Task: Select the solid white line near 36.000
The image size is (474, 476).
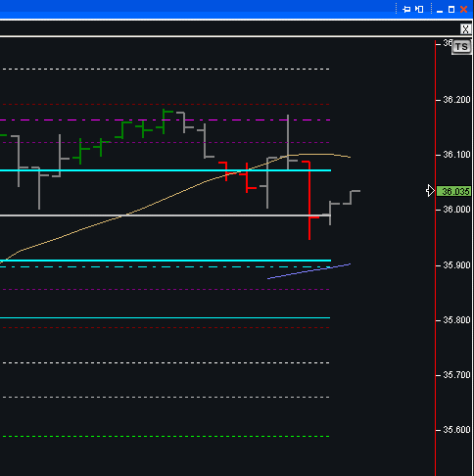Action: [x=165, y=215]
